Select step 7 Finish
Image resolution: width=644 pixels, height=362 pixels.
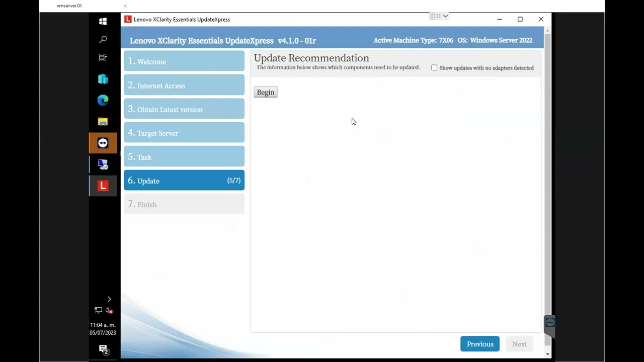184,204
